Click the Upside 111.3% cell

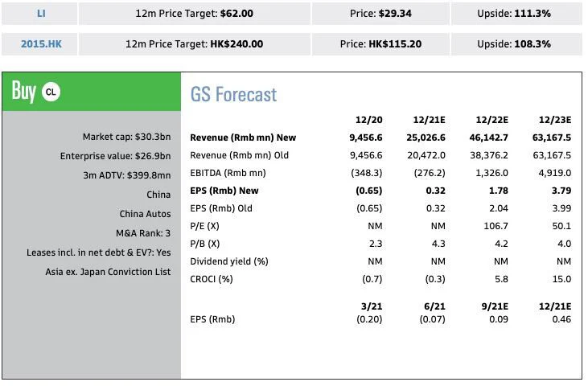516,14
